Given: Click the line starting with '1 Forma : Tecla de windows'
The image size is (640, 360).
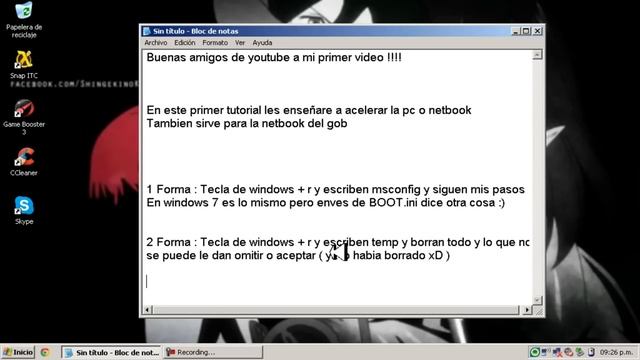Looking at the screenshot, I should click(x=336, y=189).
